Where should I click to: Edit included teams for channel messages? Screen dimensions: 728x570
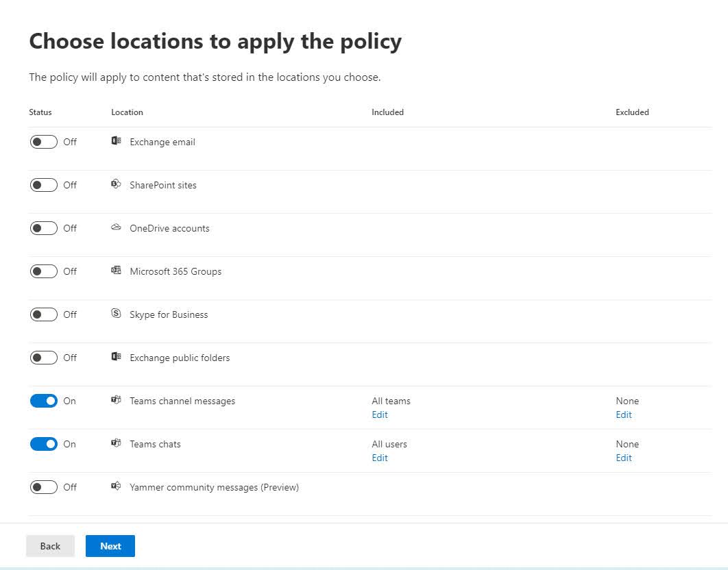click(x=380, y=414)
